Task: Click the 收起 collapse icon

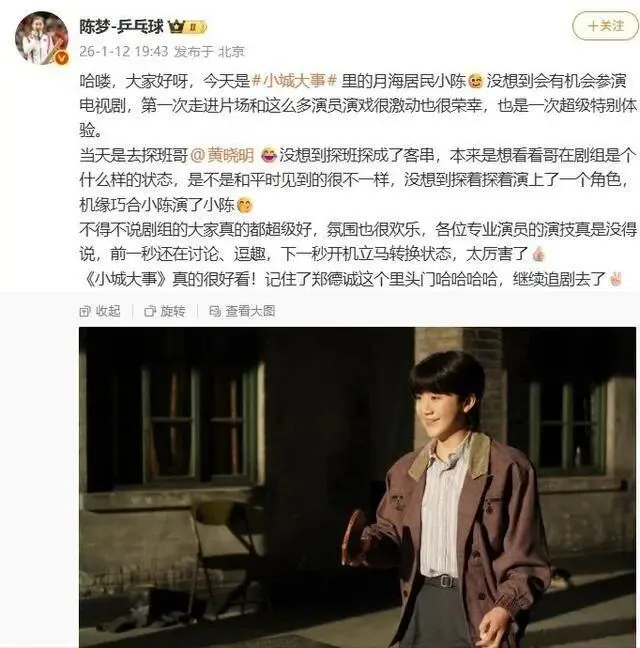Action: tap(85, 311)
